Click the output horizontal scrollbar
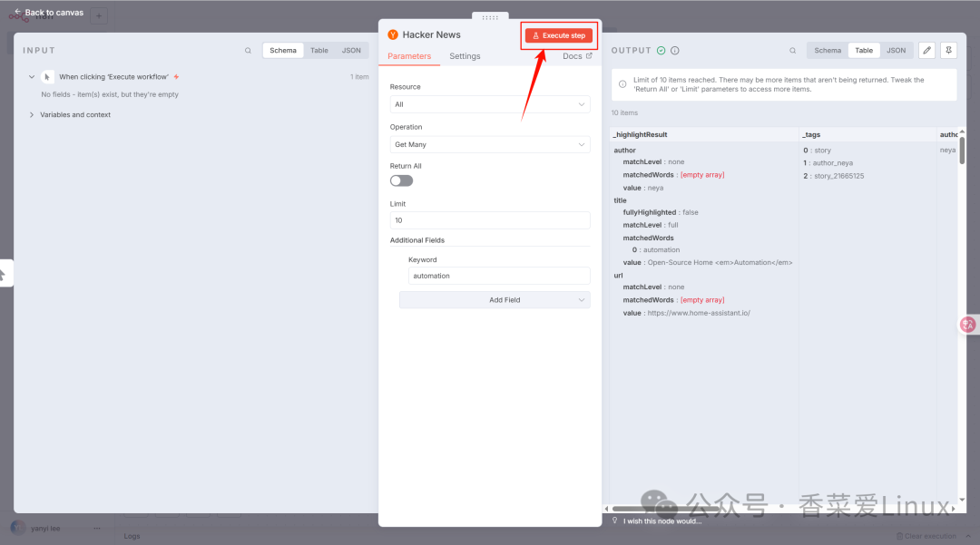This screenshot has width=980, height=545. pos(665,509)
